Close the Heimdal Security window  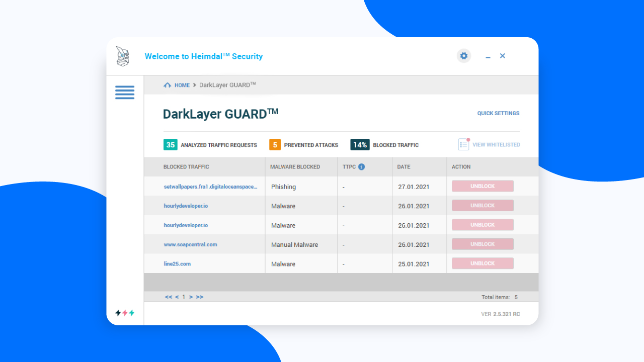(503, 56)
